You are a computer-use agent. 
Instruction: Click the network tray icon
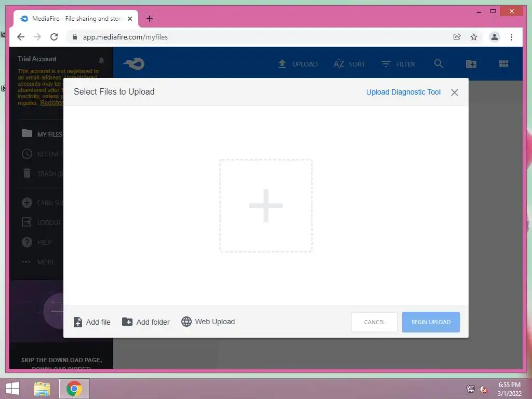[x=470, y=389]
